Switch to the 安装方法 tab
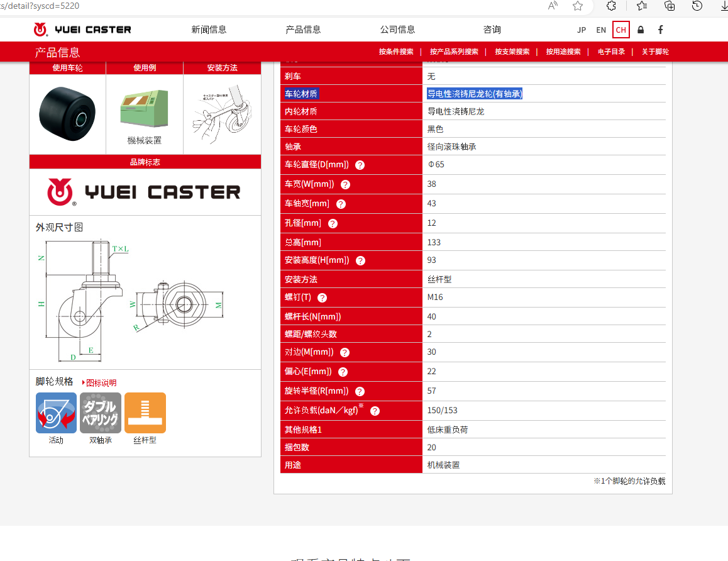 click(222, 67)
